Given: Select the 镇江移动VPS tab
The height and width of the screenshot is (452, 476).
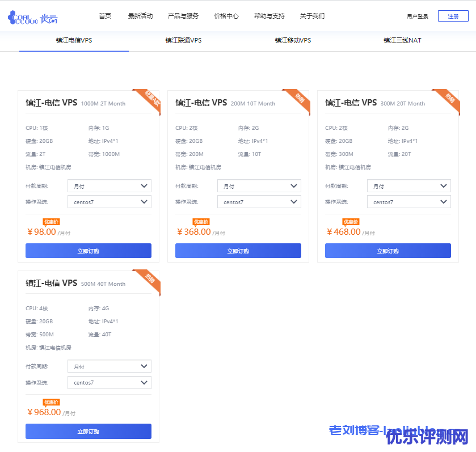Looking at the screenshot, I should pos(293,40).
